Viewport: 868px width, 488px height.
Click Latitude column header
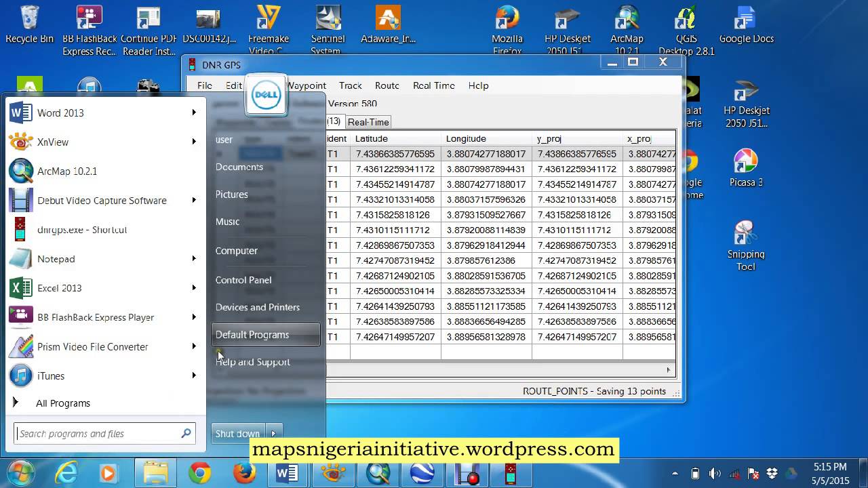(x=395, y=138)
